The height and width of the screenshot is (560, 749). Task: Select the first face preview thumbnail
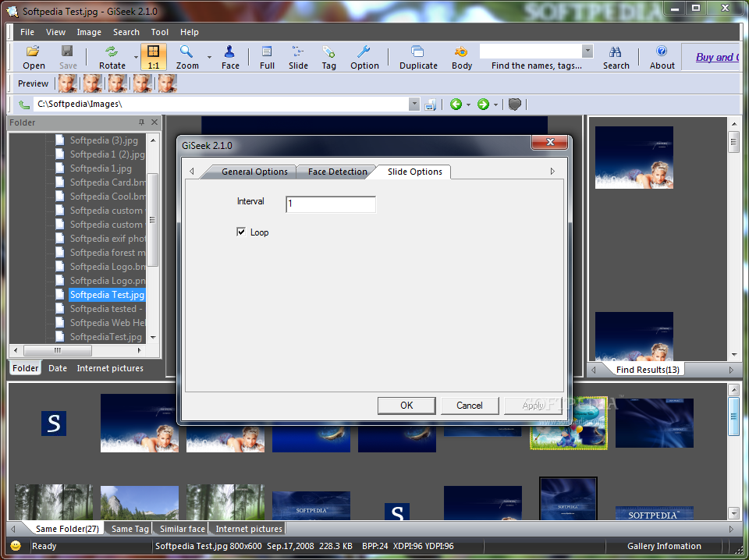[68, 83]
